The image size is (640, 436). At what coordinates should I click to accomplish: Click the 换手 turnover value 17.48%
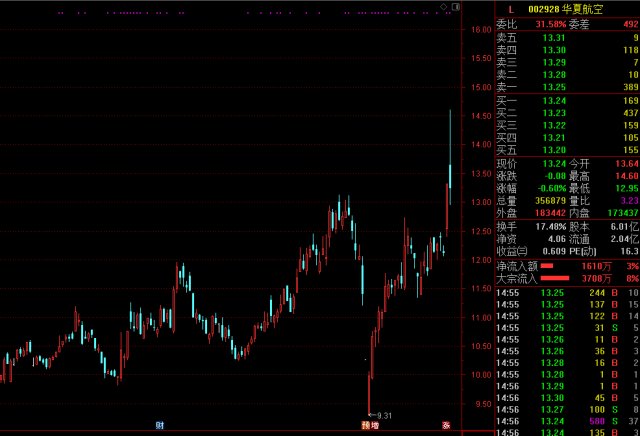click(x=551, y=227)
